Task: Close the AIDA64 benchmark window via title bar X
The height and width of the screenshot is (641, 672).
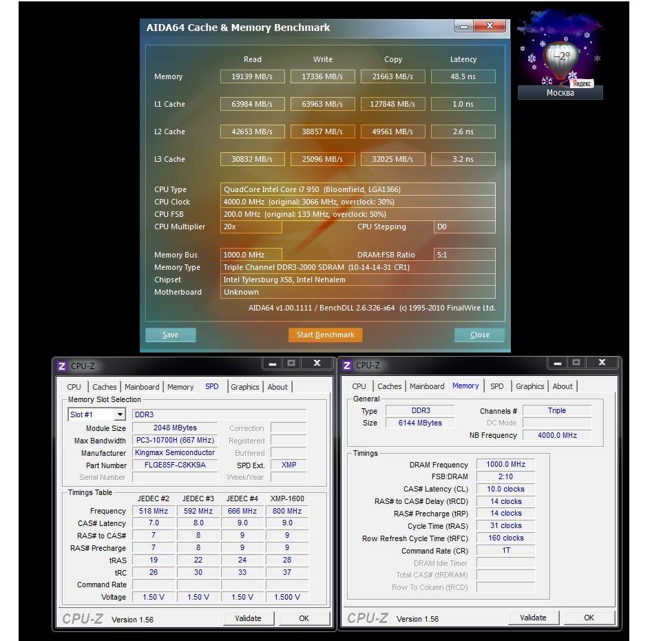Action: tap(490, 25)
